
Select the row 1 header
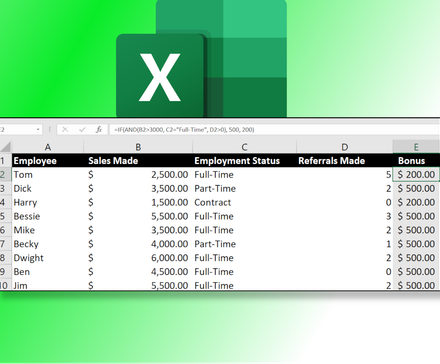click(5, 161)
